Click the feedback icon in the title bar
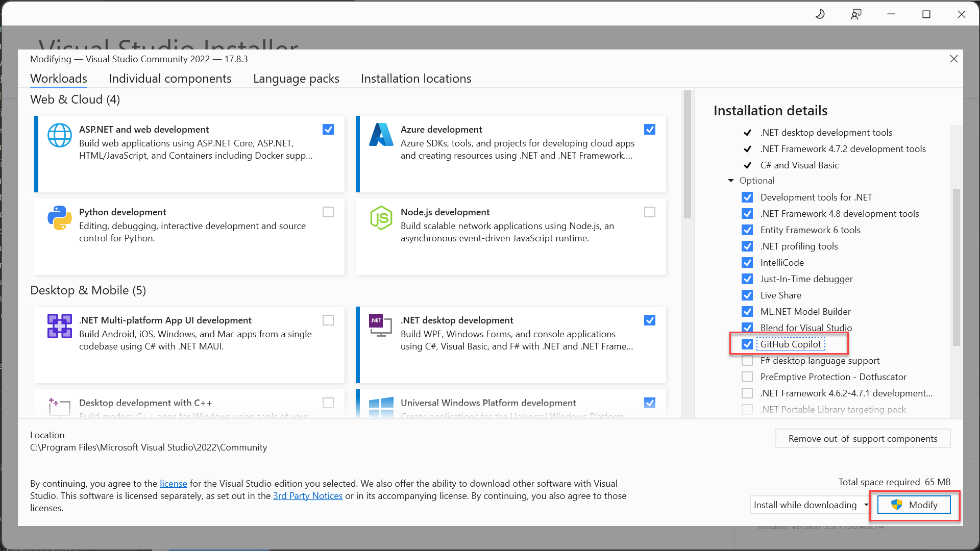The image size is (980, 551). coord(856,14)
